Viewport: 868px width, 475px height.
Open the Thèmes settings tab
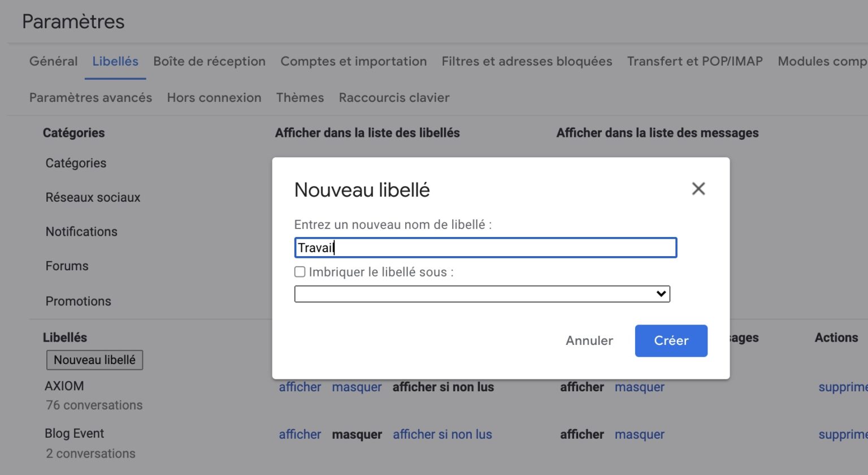click(x=300, y=97)
